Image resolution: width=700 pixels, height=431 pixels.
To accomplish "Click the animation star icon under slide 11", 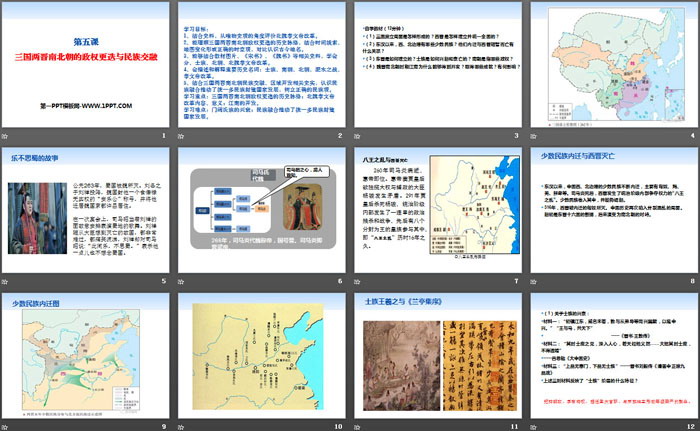I will click(357, 427).
